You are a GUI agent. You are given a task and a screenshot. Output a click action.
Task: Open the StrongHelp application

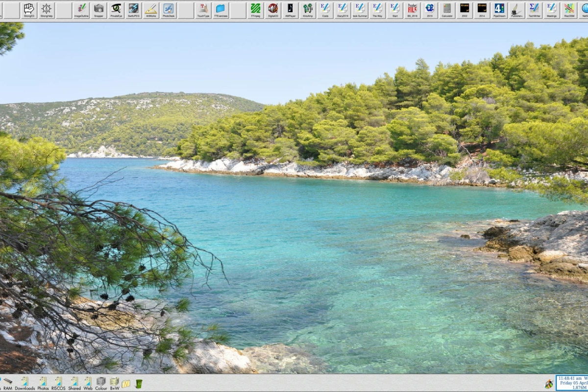tap(47, 10)
